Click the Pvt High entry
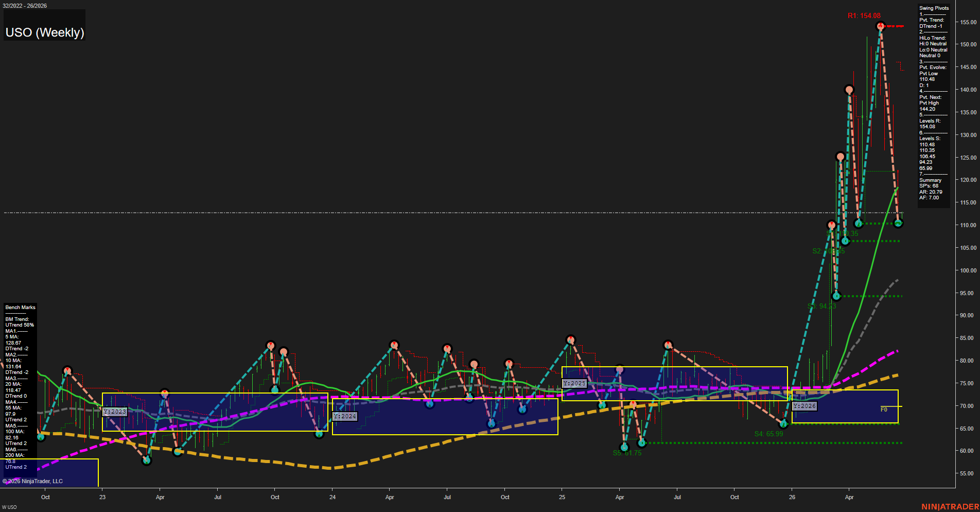980x512 pixels. pos(929,103)
